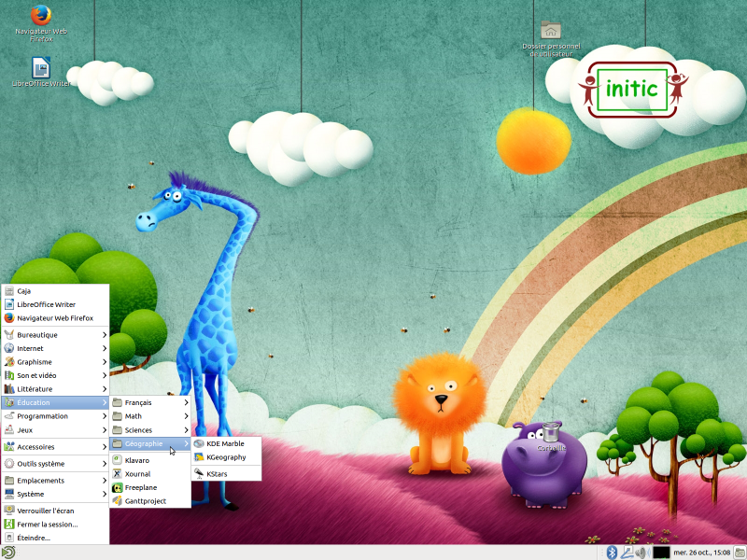Open the calendar from the clock mer. 26 oct., 15:08

(x=702, y=553)
